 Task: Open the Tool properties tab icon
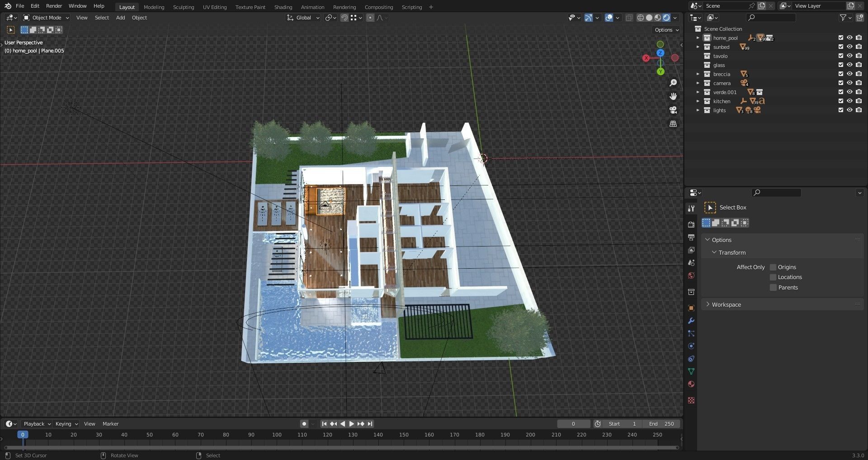tap(691, 209)
